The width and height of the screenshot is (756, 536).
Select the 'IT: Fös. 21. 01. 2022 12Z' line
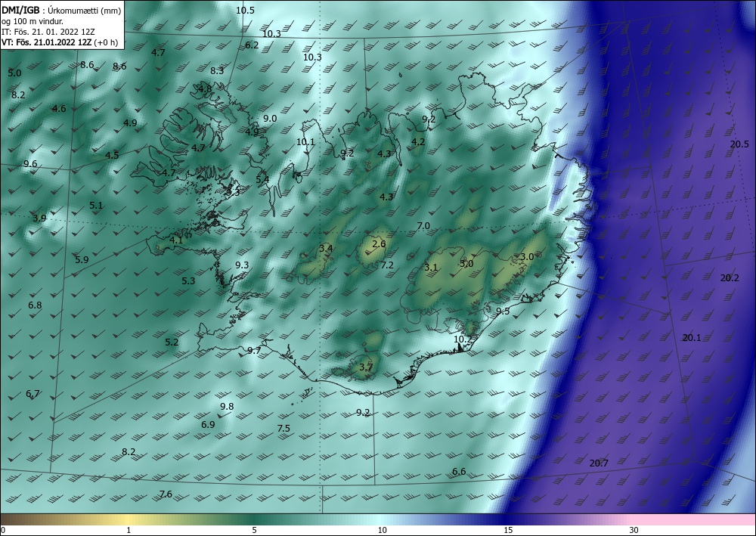[x=47, y=31]
